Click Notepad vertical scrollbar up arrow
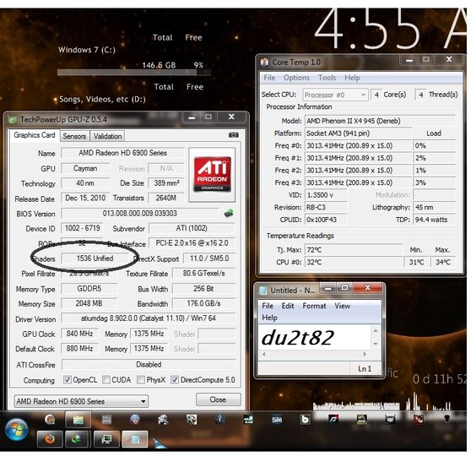The width and height of the screenshot is (476, 462). [x=376, y=330]
